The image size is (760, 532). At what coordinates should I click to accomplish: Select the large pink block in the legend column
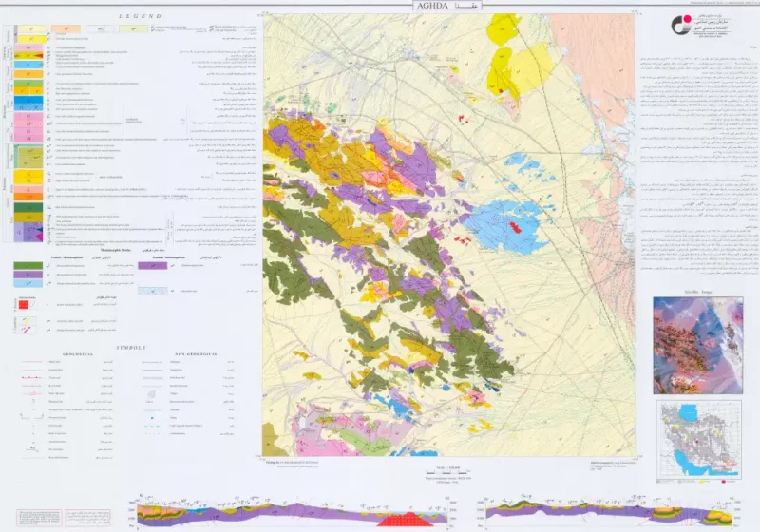pyautogui.click(x=28, y=127)
